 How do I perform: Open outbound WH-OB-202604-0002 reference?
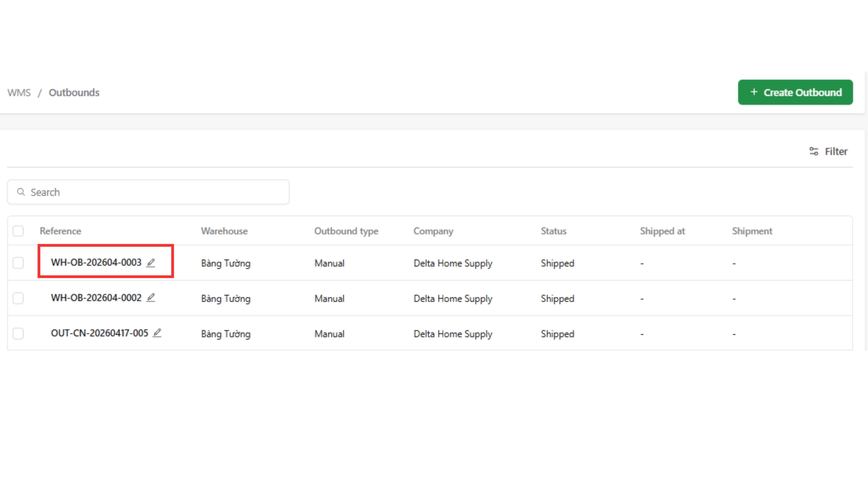point(96,298)
